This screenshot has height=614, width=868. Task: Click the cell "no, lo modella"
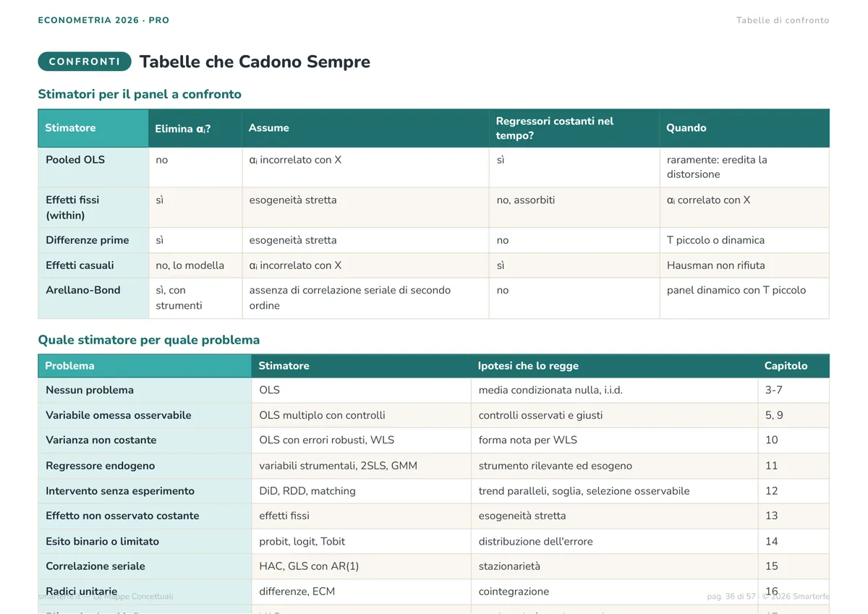click(x=195, y=265)
